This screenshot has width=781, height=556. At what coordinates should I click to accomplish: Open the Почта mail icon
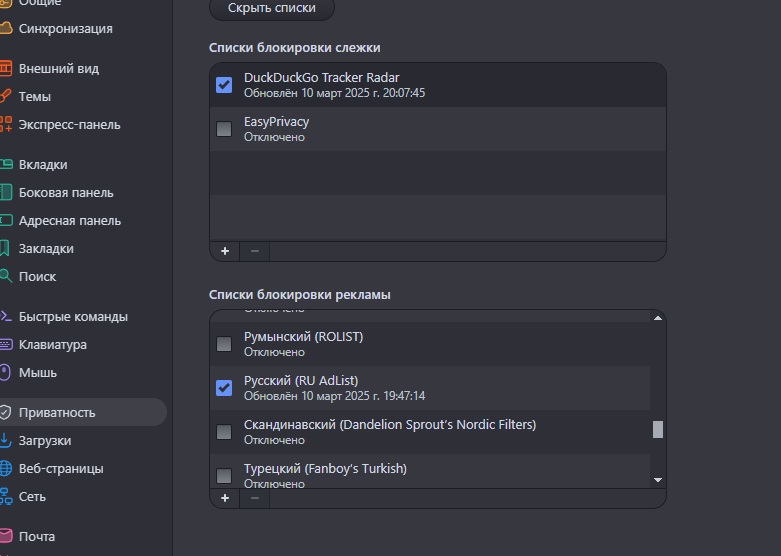[x=5, y=536]
